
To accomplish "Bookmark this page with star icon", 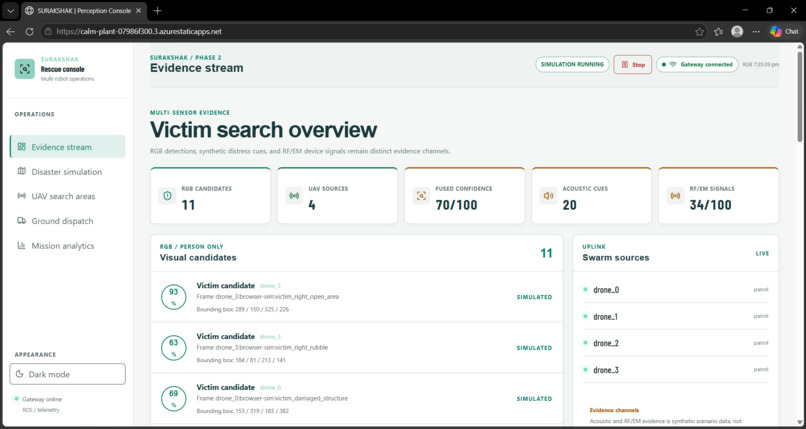I will (700, 32).
